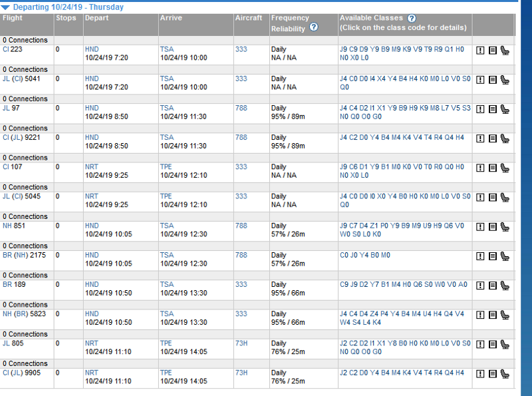Open Available Classes help question mark icon

tap(412, 19)
